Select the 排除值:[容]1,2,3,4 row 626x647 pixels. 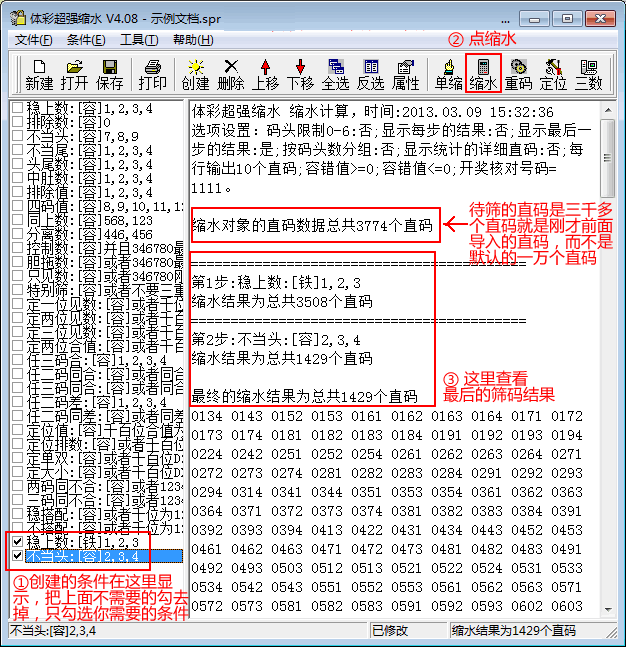click(x=90, y=192)
